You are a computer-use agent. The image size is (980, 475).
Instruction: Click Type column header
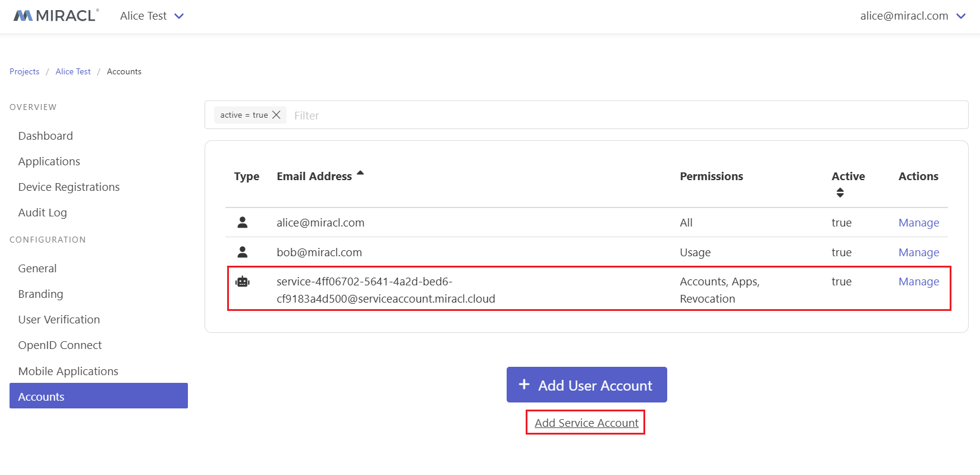point(247,176)
